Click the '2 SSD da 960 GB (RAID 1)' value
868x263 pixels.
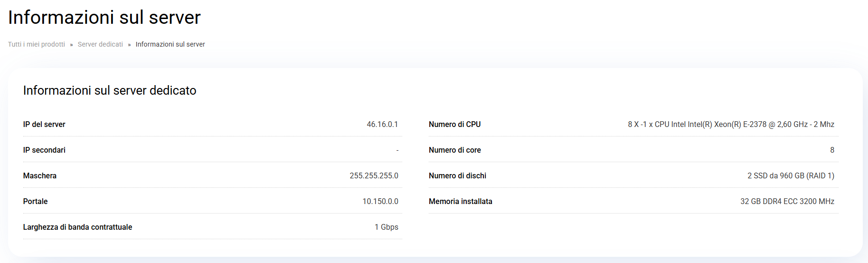(x=791, y=175)
